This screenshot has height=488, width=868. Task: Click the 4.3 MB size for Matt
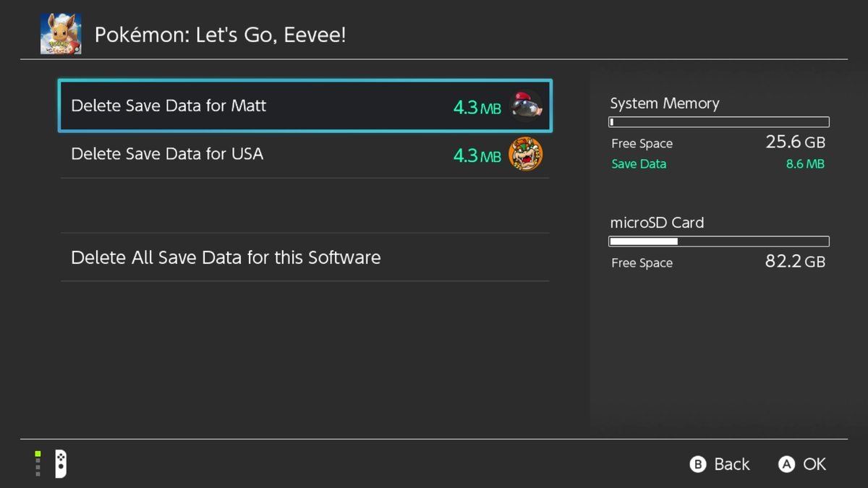[477, 108]
